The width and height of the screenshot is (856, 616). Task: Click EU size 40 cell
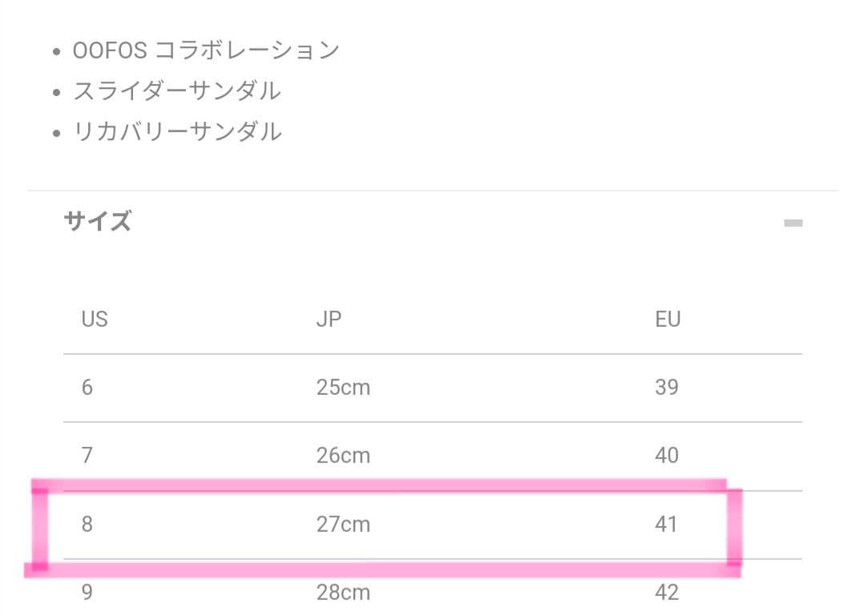click(666, 456)
